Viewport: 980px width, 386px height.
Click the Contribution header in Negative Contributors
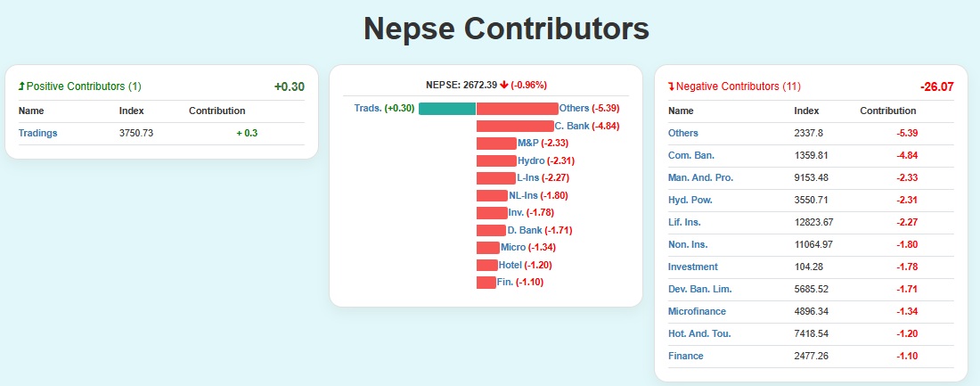coord(887,111)
